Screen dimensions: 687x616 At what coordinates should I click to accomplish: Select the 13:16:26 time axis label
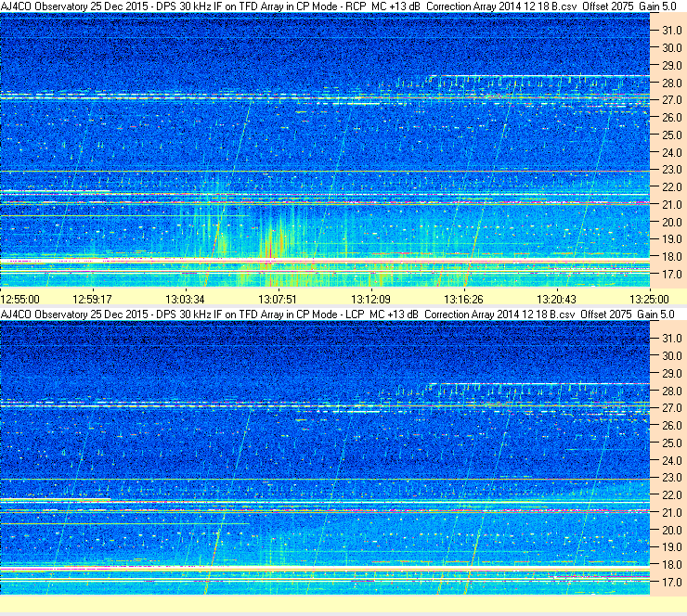463,300
